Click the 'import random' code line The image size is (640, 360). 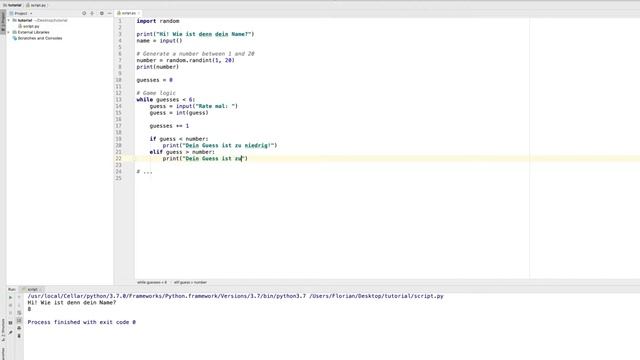[158, 21]
